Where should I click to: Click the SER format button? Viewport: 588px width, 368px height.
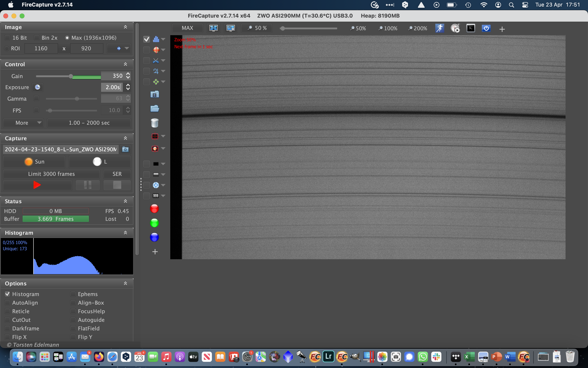pos(117,174)
